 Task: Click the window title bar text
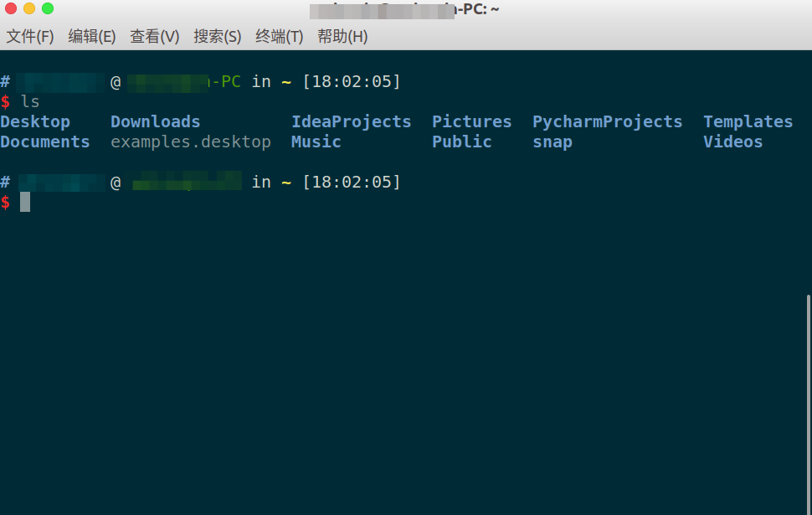point(405,10)
